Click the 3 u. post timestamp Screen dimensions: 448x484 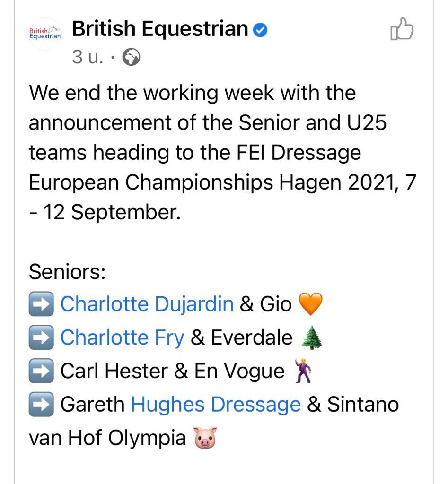(88, 57)
